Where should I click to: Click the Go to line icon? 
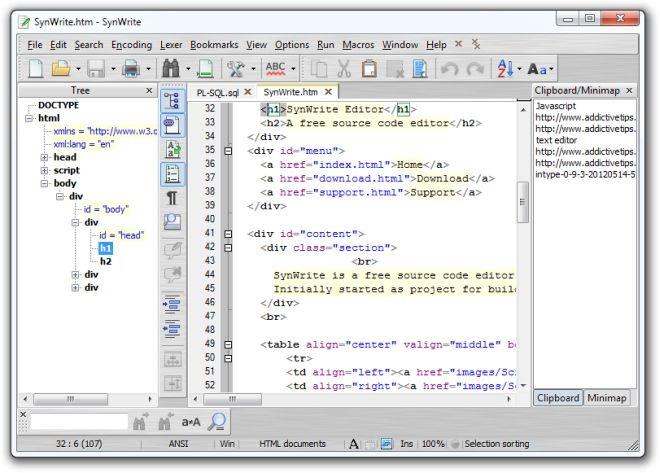(x=205, y=69)
